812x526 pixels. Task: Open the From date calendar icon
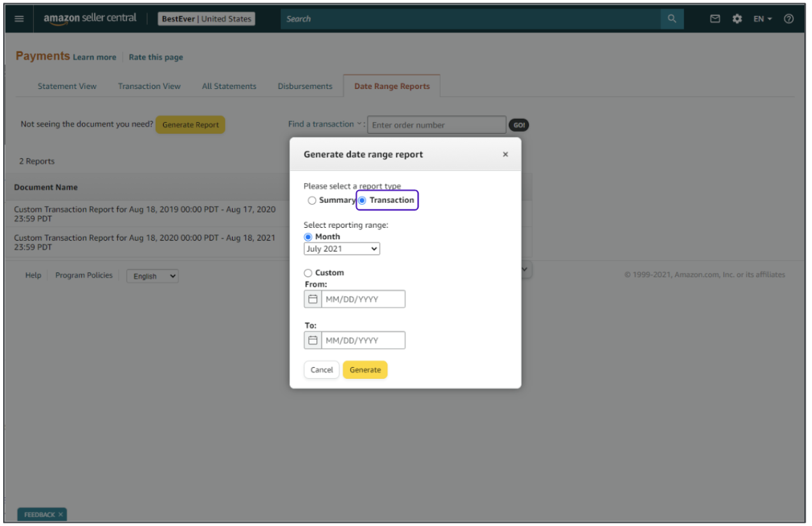[313, 299]
